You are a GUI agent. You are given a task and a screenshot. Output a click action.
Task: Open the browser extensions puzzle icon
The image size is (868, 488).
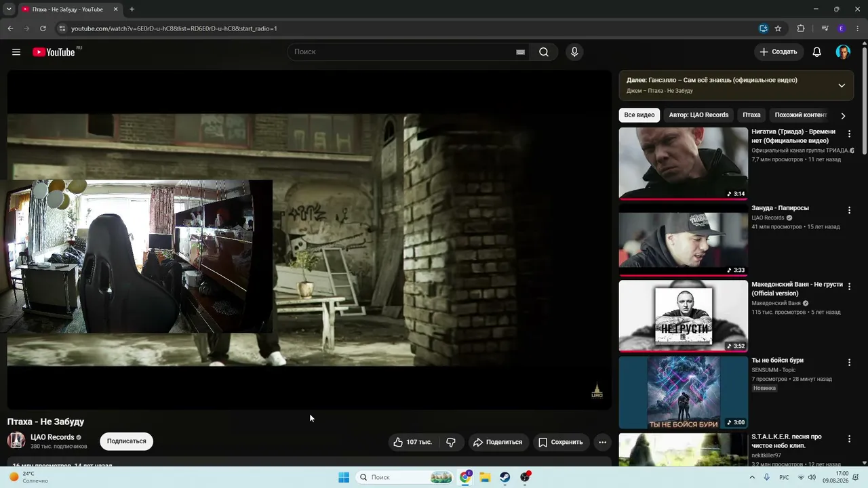(x=801, y=28)
